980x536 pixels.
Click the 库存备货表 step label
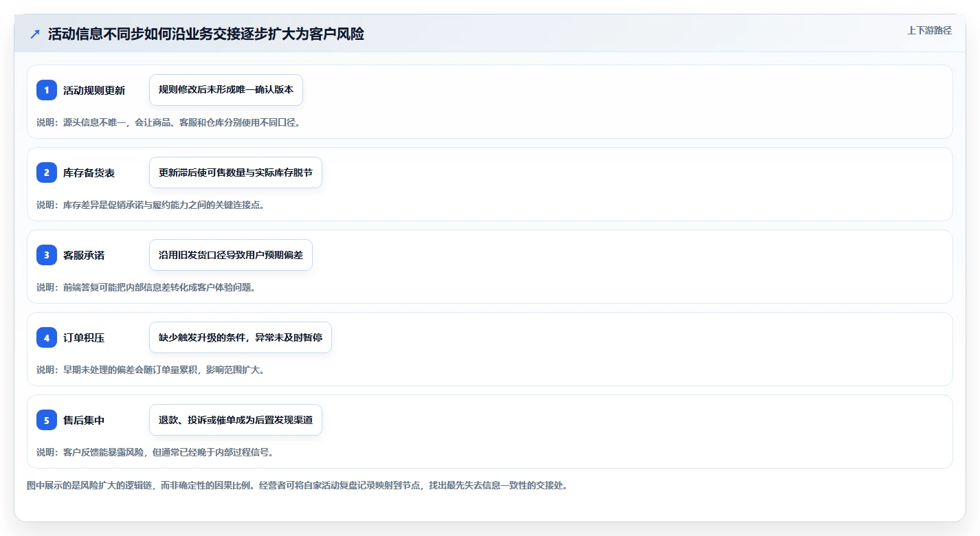[x=89, y=172]
